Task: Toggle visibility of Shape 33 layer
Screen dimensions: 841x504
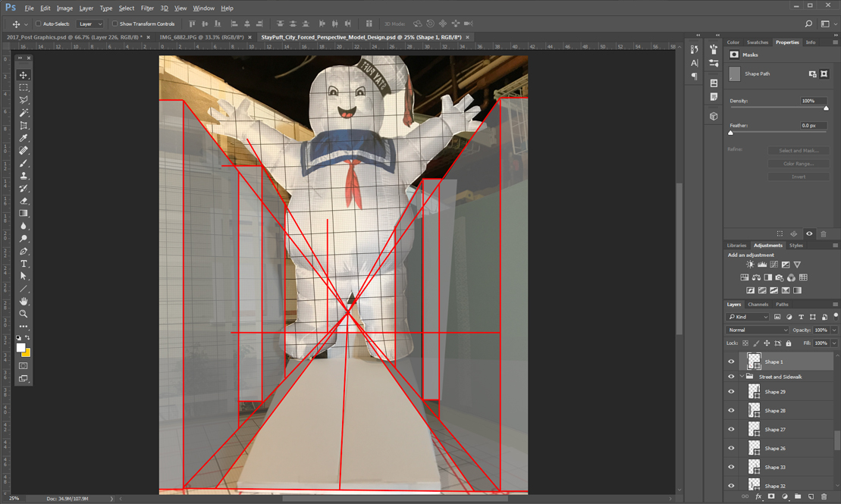Action: 730,467
